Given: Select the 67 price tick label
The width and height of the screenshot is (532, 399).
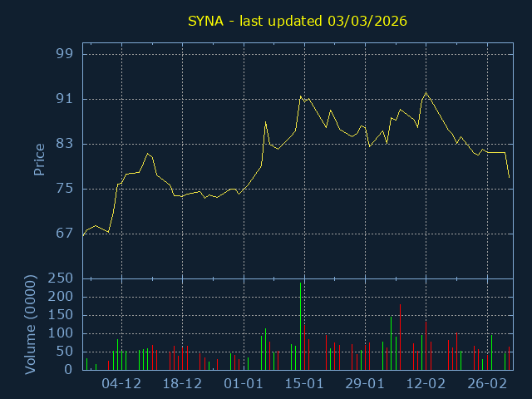Looking at the screenshot, I should pyautogui.click(x=63, y=234).
